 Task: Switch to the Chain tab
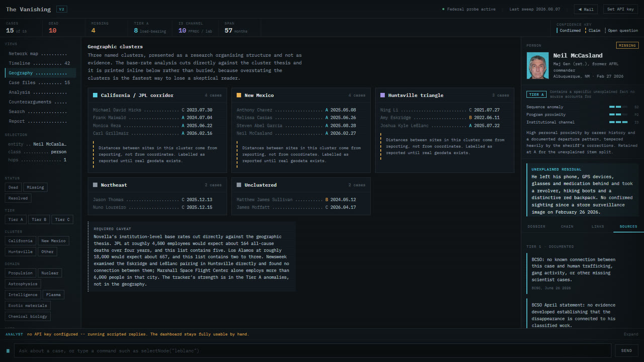[567, 227]
